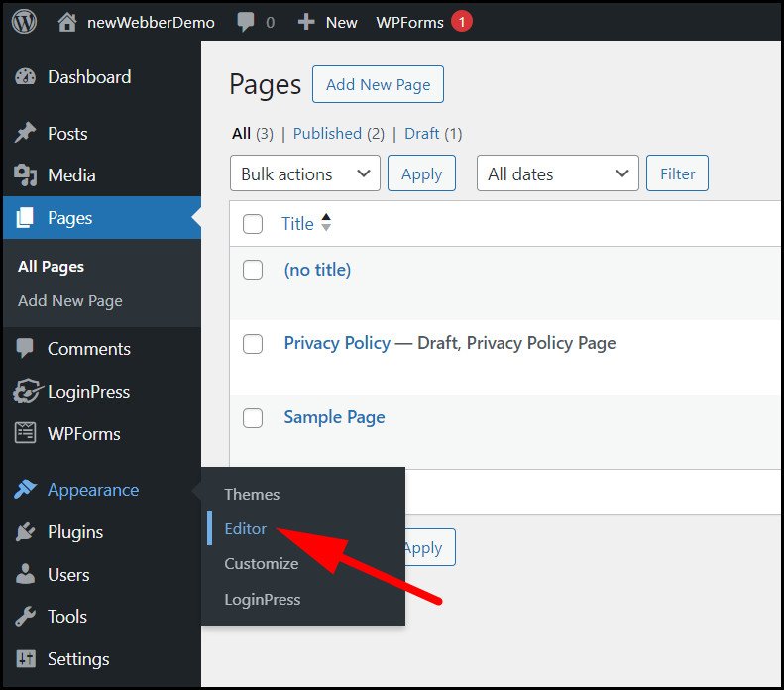Click the Pages document icon in sidebar
The width and height of the screenshot is (784, 690).
point(25,217)
